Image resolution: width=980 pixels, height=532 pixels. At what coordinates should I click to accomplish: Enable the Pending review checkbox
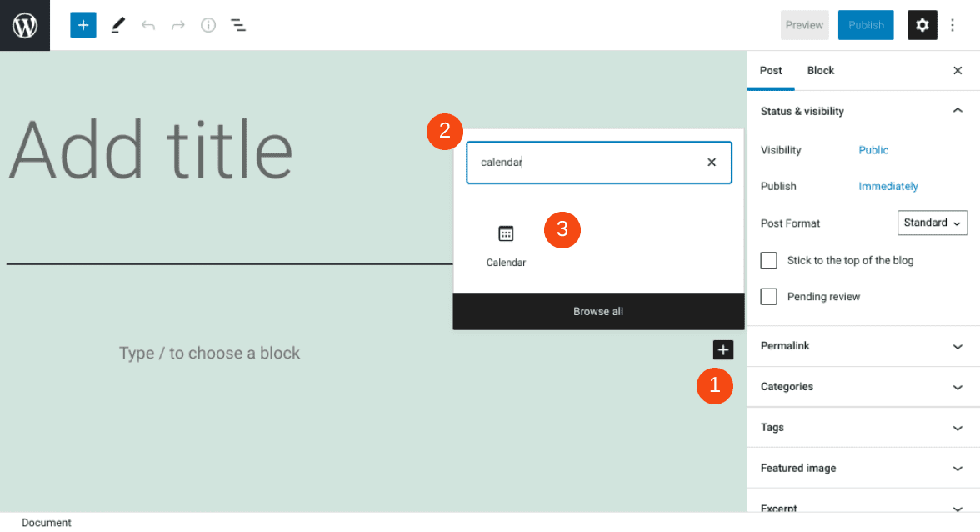point(769,297)
